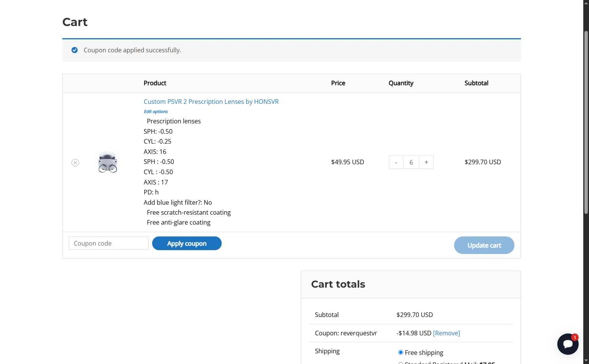Image resolution: width=589 pixels, height=364 pixels.
Task: Click the text 'AXIS: 16'
Action: coord(155,152)
